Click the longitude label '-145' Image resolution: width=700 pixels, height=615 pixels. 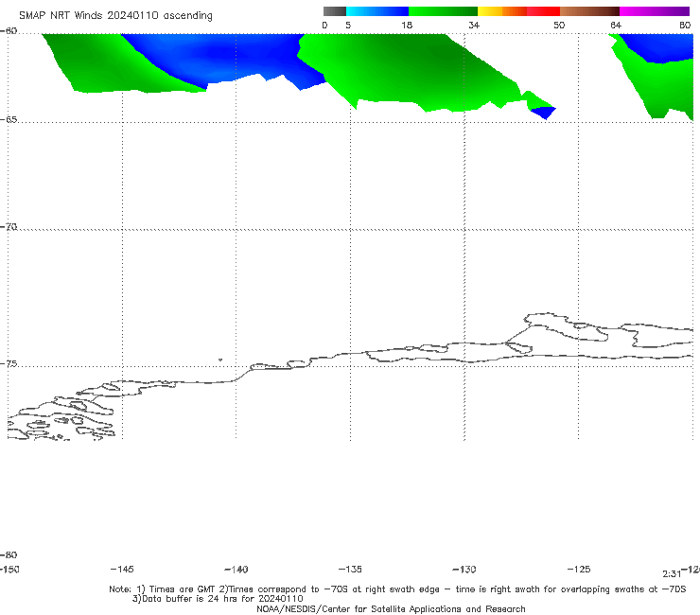[122, 570]
